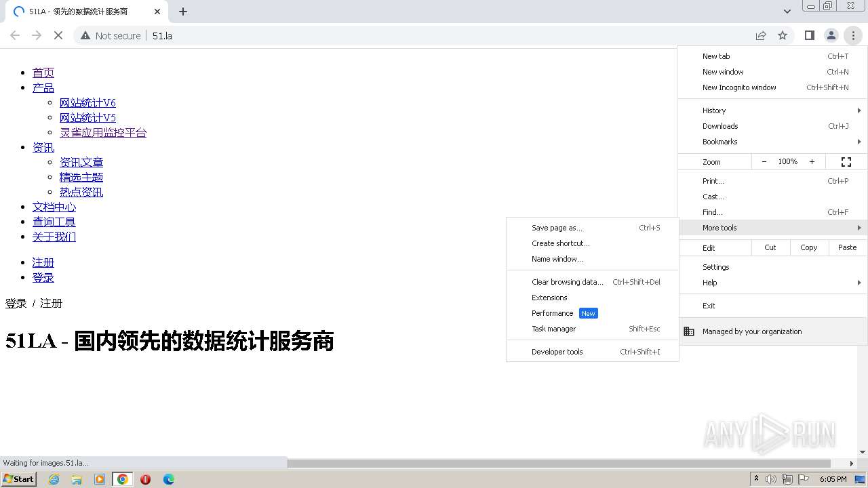Click the Copy button in Edit row

[x=809, y=247]
